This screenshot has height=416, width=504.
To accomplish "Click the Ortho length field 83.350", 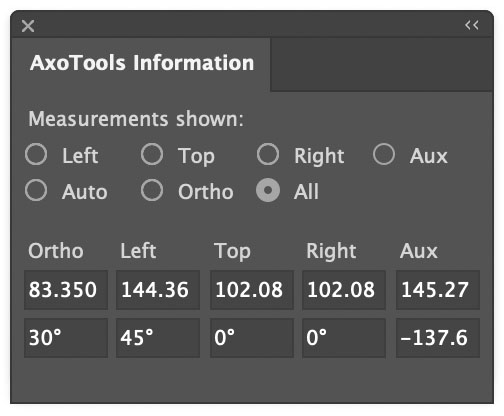I will coord(66,290).
